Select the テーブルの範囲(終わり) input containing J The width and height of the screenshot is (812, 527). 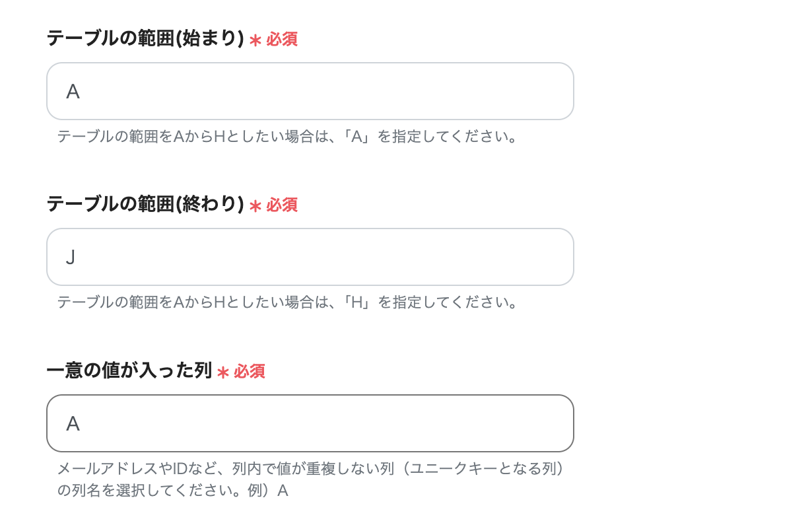(309, 257)
